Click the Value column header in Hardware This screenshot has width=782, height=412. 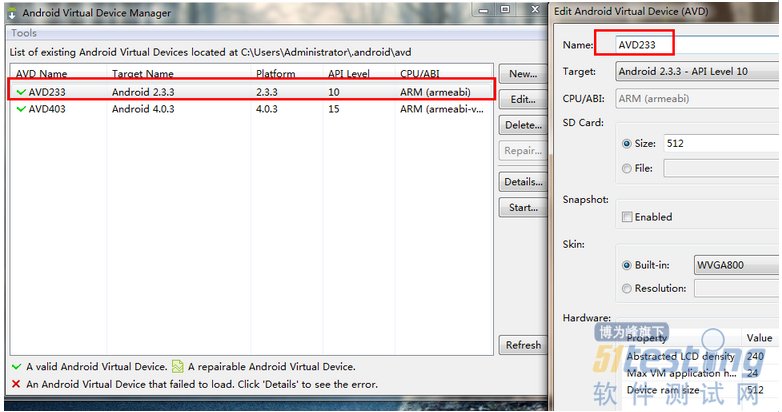[760, 338]
